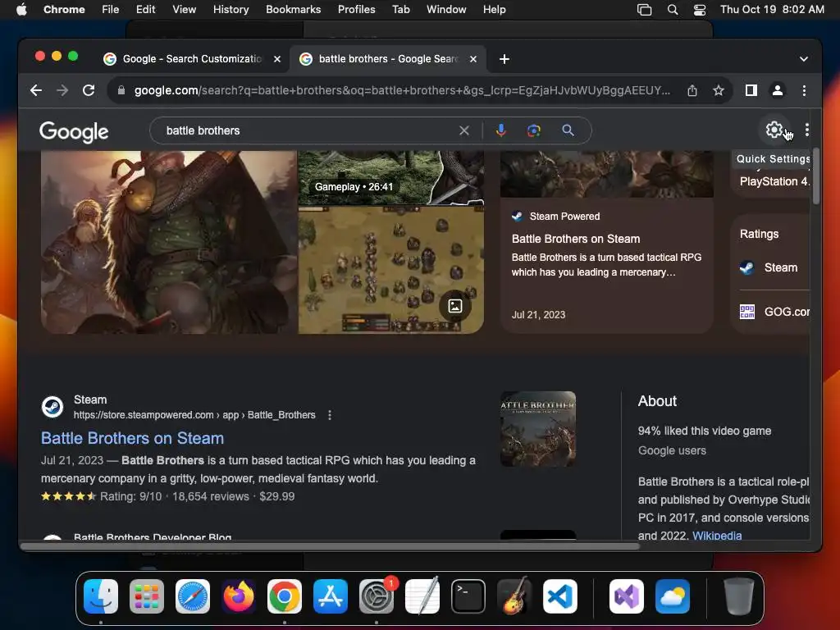Click the site info lock icon
The height and width of the screenshot is (630, 840).
point(121,90)
